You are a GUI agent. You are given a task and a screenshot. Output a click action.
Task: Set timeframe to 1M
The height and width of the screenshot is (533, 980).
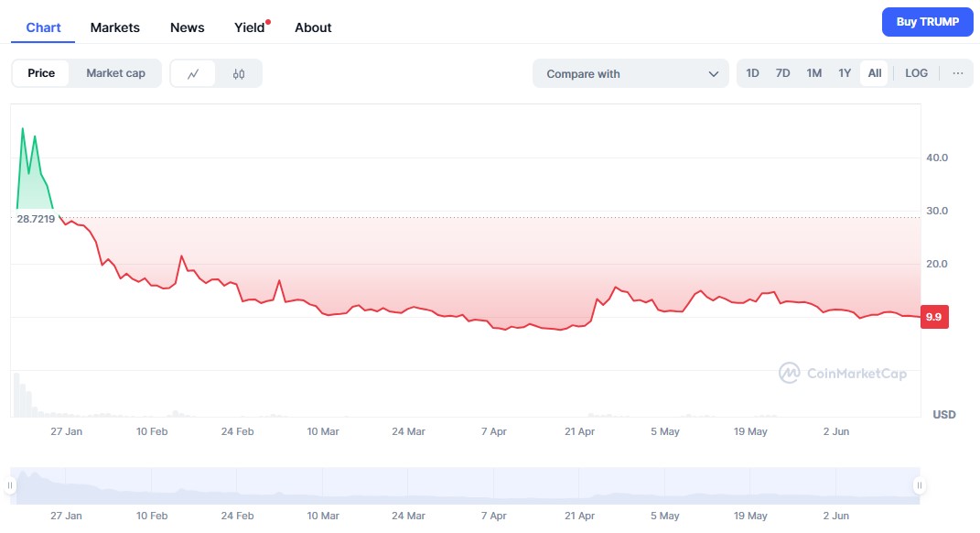pyautogui.click(x=813, y=73)
